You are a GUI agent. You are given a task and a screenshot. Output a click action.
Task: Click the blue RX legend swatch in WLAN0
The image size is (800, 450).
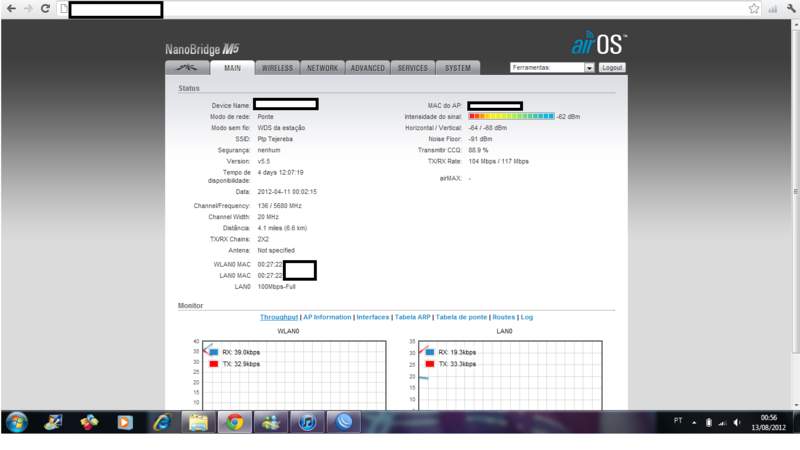tap(214, 352)
